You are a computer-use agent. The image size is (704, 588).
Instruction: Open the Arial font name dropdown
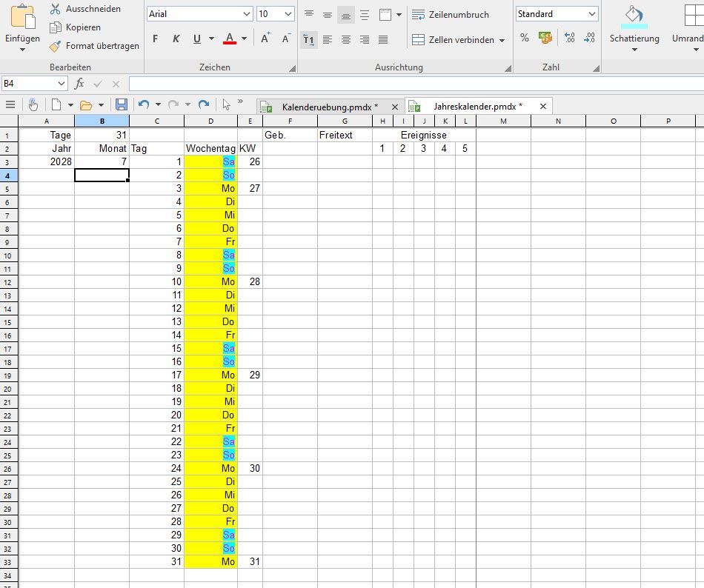(247, 14)
